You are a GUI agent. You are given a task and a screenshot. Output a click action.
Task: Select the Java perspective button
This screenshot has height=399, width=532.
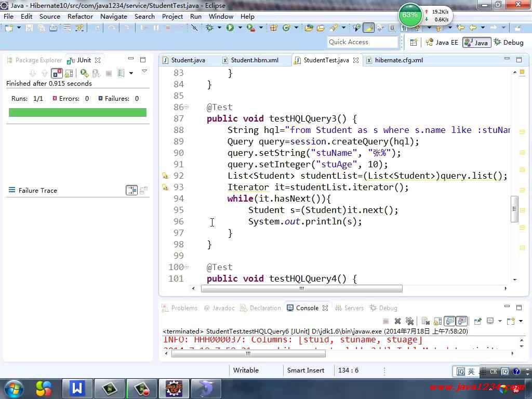(x=477, y=43)
